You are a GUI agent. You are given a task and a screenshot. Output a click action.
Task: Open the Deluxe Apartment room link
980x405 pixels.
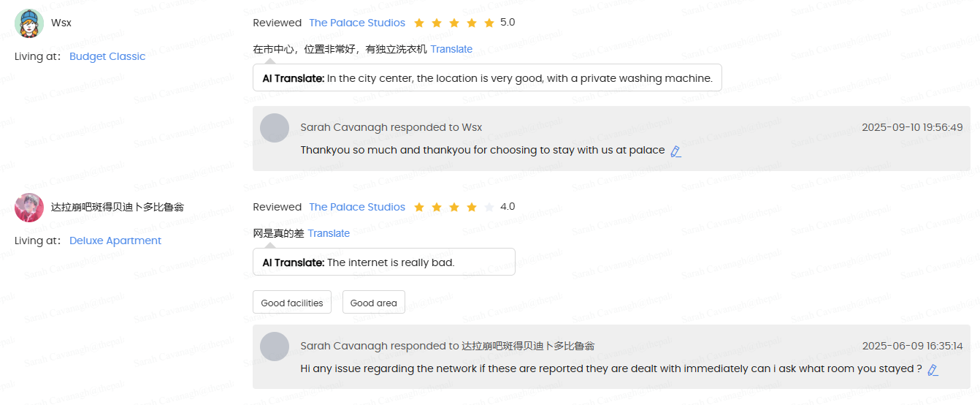[115, 241]
